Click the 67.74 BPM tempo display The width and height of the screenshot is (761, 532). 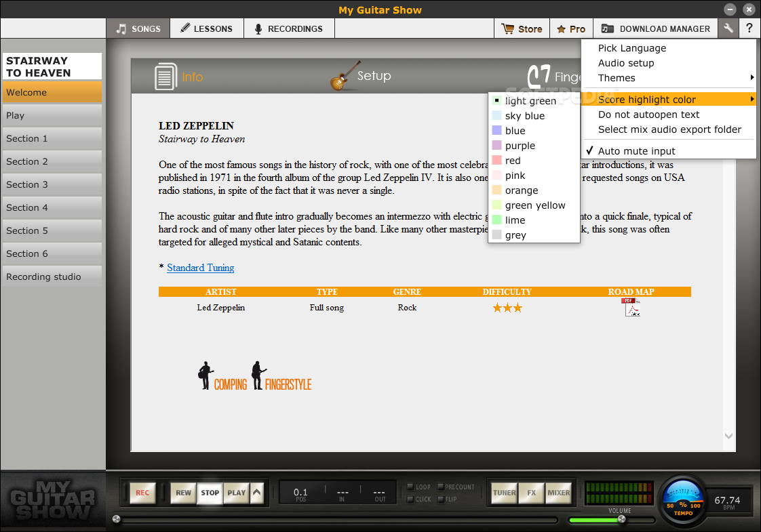727,502
